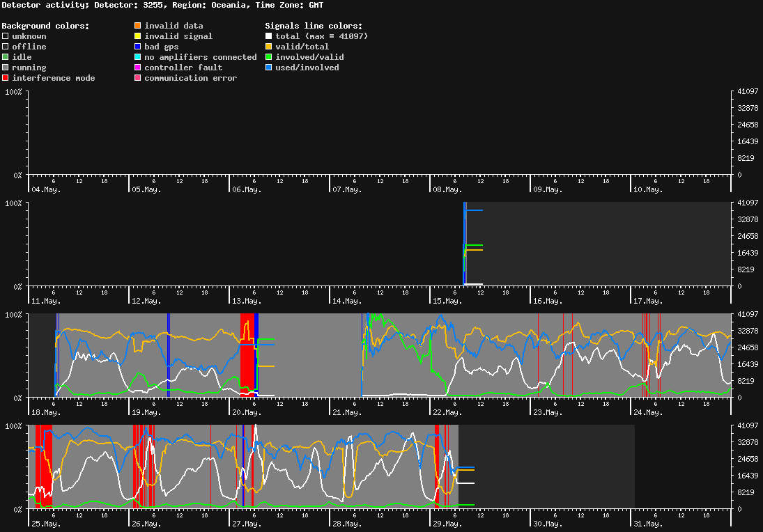763x532 pixels.
Task: Click the '20.May.' date label
Action: [x=247, y=412]
